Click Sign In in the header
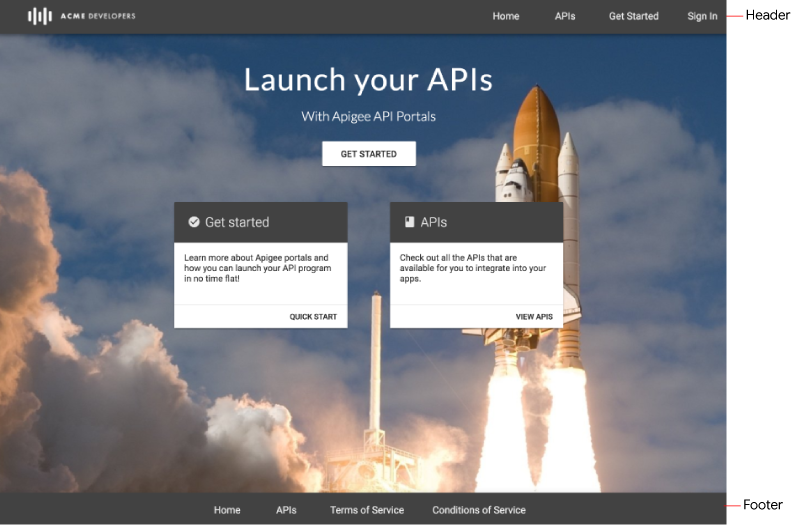Viewport: 800px width, 526px height. click(702, 16)
